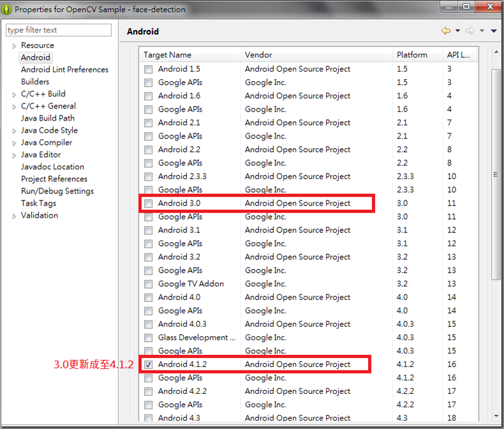Screen dimensions: 504x429
Task: Open the Run/Debug Settings page
Action: point(57,191)
